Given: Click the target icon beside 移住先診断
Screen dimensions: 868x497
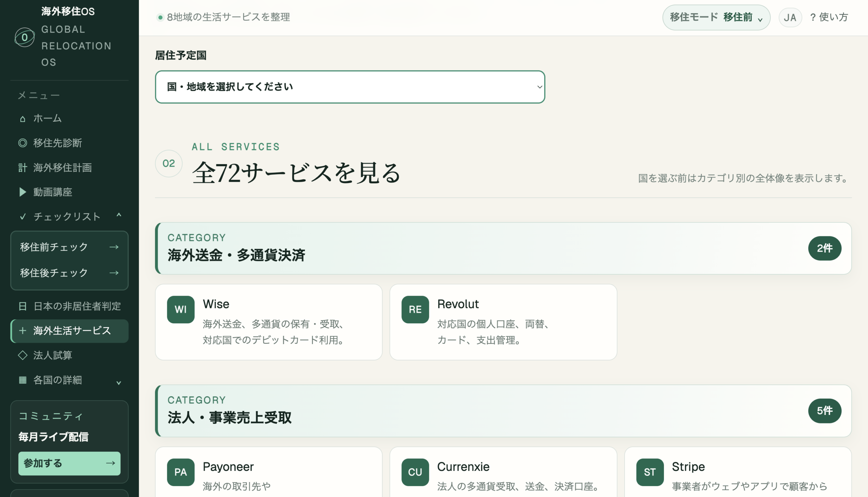Looking at the screenshot, I should (22, 143).
